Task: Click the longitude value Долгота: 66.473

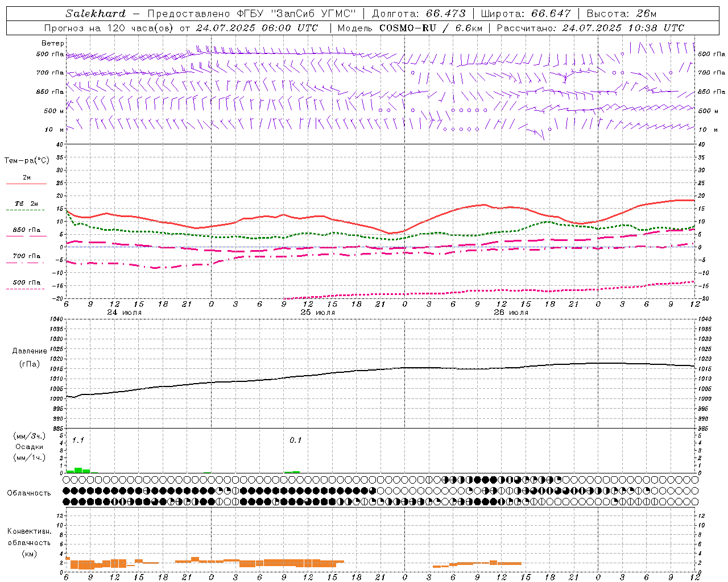Action: pyautogui.click(x=419, y=14)
